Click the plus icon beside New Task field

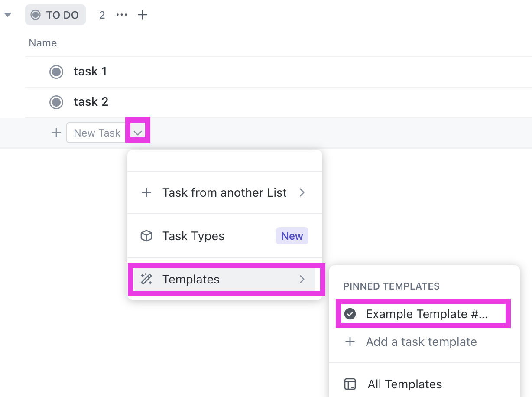click(56, 133)
